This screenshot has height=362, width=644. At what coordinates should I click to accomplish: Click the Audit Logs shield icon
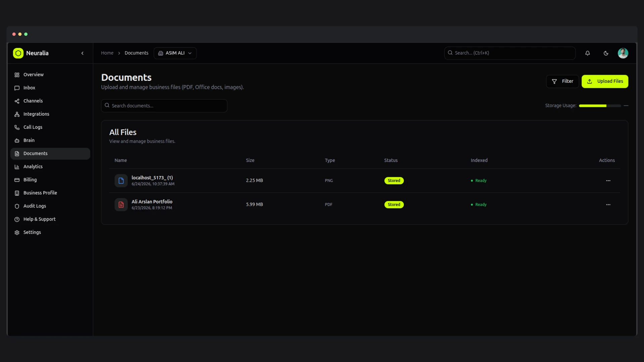pyautogui.click(x=17, y=206)
